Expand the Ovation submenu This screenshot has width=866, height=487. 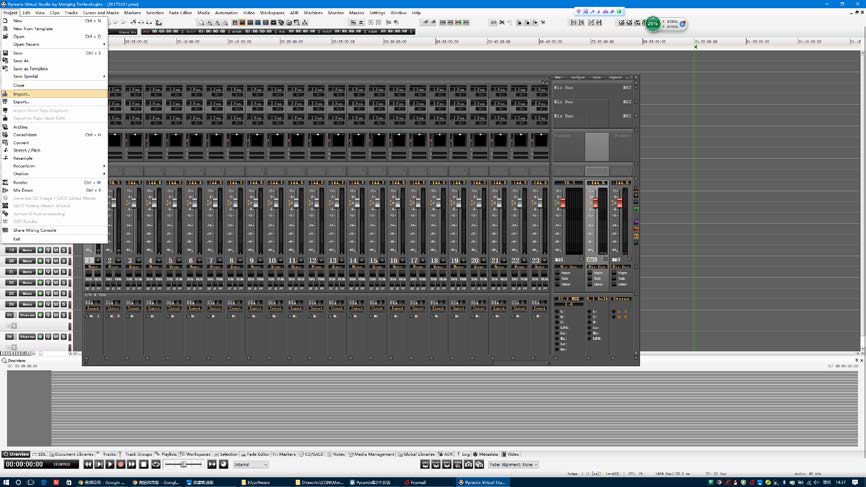pyautogui.click(x=54, y=173)
